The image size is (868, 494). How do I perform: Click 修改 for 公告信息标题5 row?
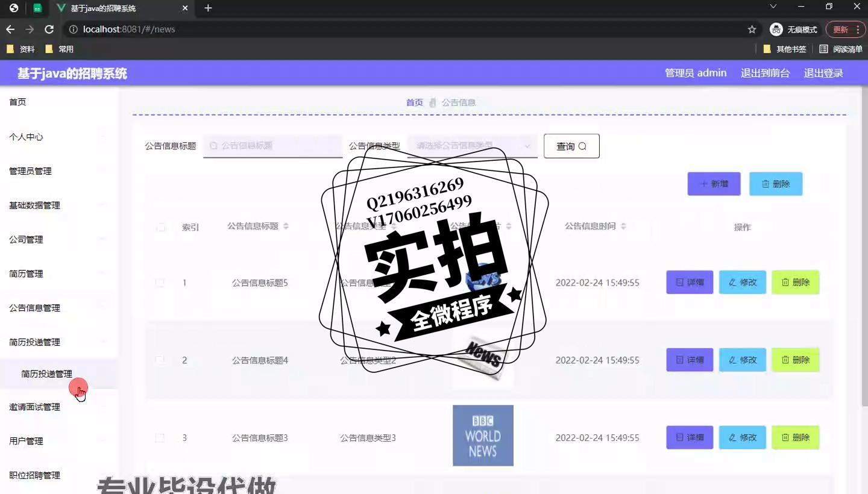coord(743,282)
